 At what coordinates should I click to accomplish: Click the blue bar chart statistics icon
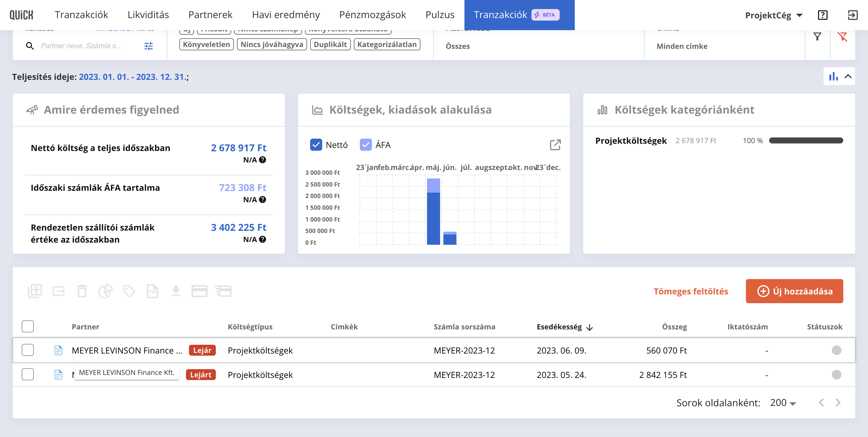pos(834,77)
